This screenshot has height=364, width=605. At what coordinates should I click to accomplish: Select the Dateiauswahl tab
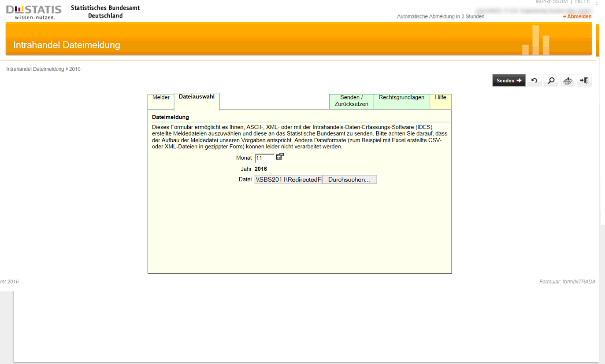coord(197,97)
